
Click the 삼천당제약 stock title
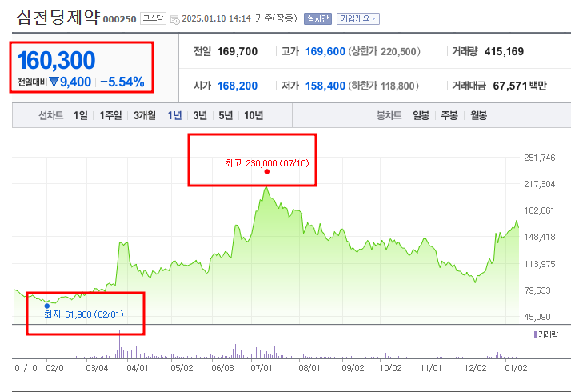click(x=58, y=17)
